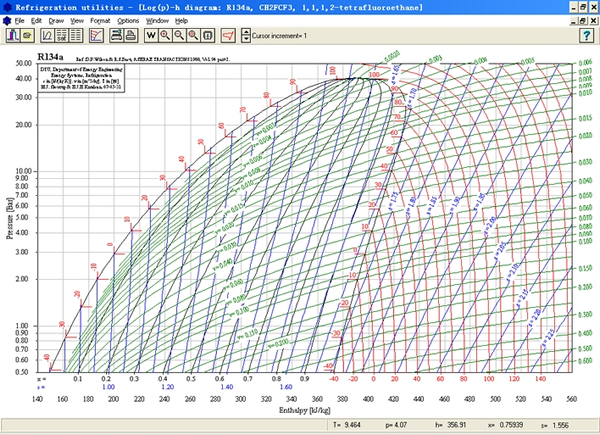Screen dimensions: 600x435
Task: Click the 140 value on the enthalpy axis
Action: pos(37,399)
